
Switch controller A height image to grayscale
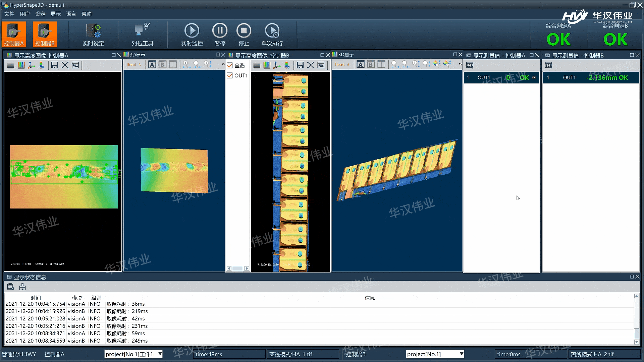coord(11,65)
